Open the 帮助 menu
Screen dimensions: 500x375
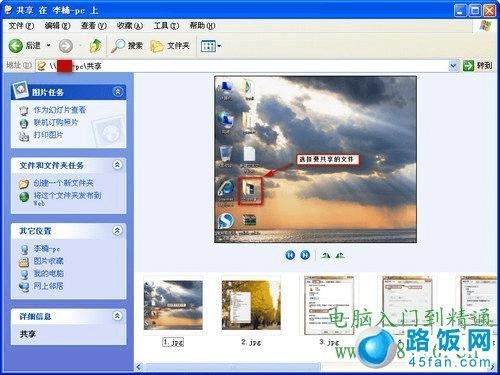point(202,26)
